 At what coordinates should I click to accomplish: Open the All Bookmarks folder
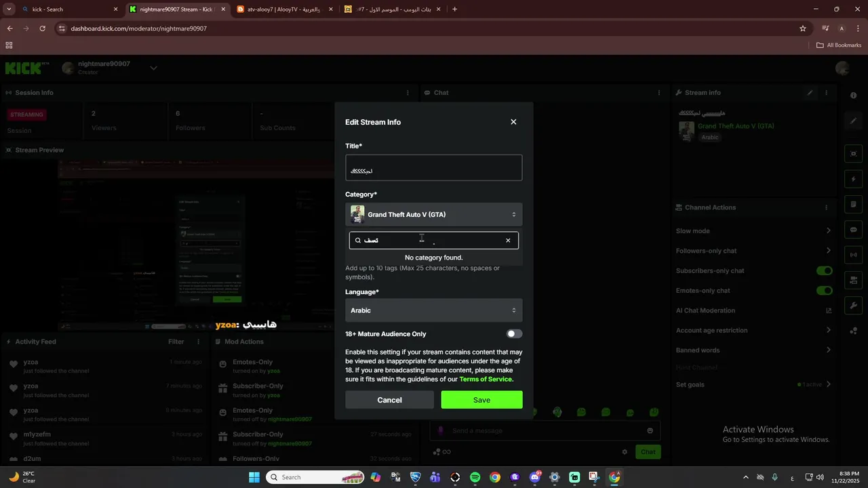pyautogui.click(x=839, y=45)
